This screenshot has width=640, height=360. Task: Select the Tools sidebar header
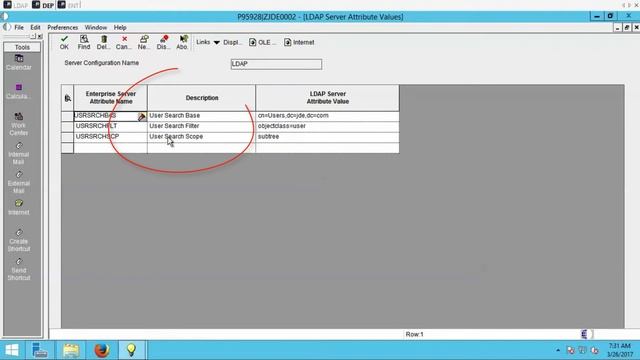click(x=22, y=47)
